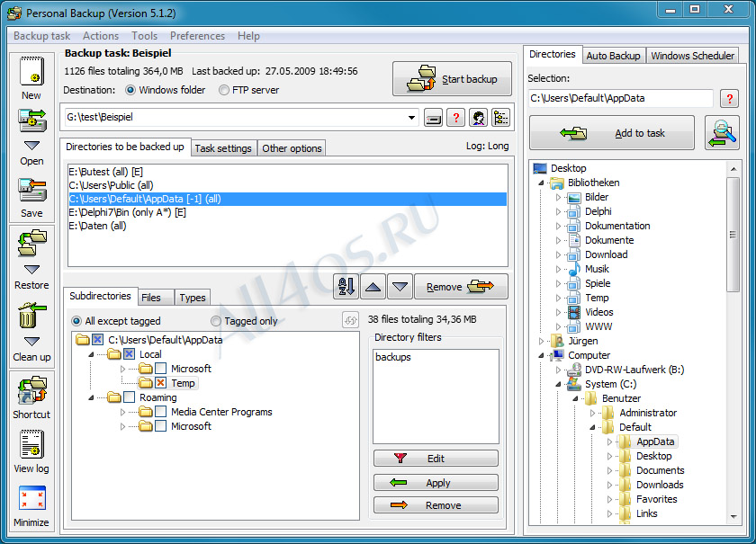The image size is (756, 544).
Task: Click the Restore folders icon
Action: point(31,243)
